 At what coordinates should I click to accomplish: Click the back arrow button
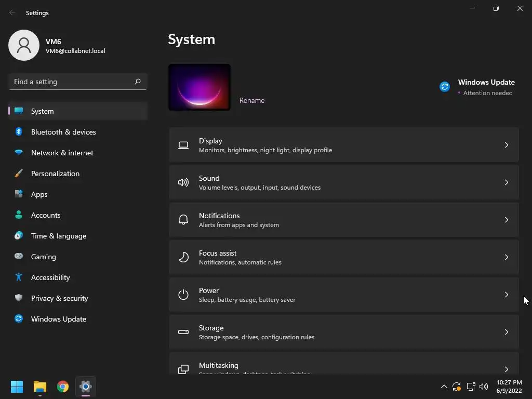pos(12,12)
